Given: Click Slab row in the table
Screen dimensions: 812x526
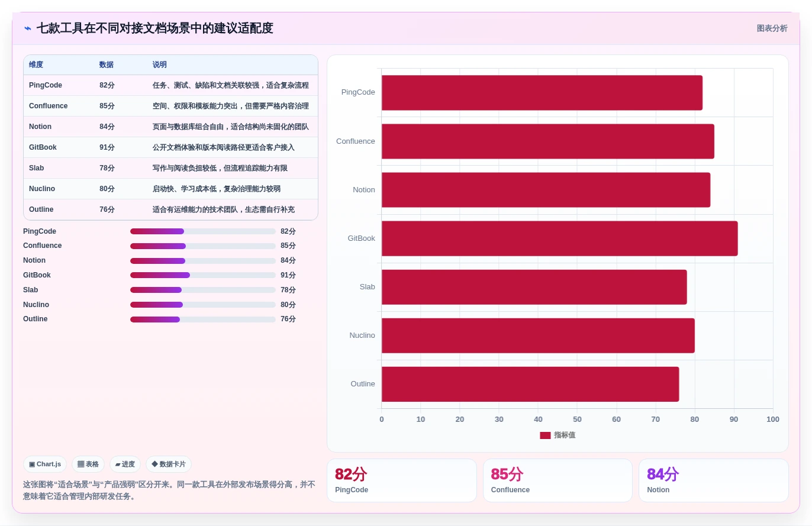Looking at the screenshot, I should (170, 168).
